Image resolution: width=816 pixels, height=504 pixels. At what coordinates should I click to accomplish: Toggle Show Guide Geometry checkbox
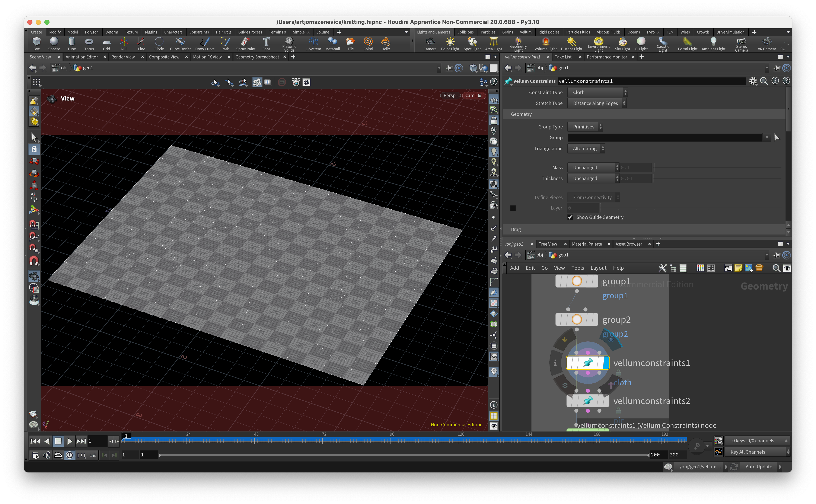click(570, 217)
